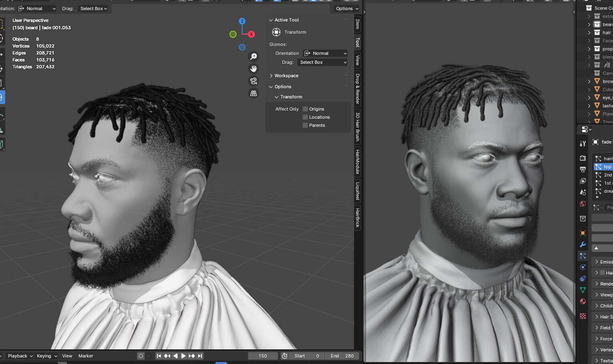Enable the Origins checkbox
Viewport: 613px width, 364px height.
305,109
